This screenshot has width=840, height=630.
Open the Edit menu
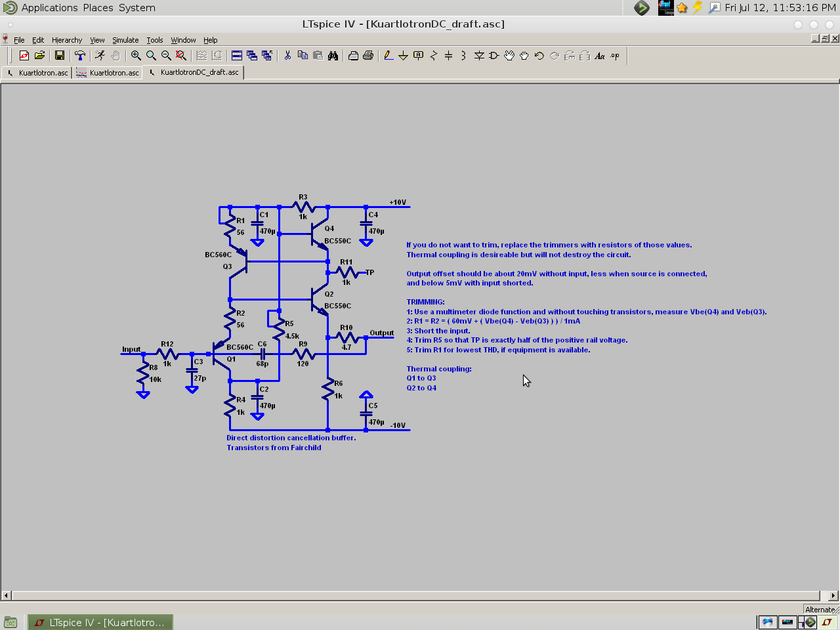coord(38,40)
